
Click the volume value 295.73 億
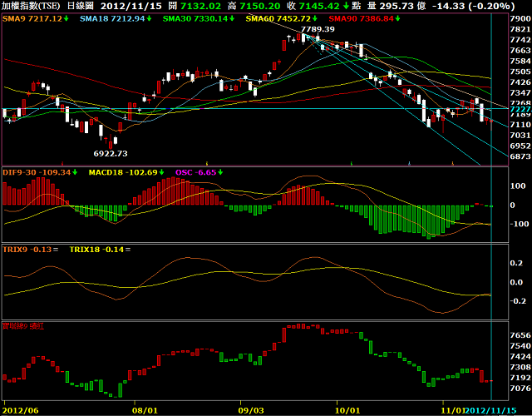pos(402,6)
